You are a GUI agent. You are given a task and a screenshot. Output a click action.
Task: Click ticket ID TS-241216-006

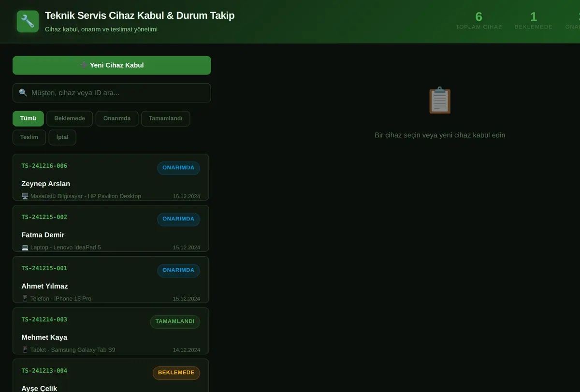44,166
